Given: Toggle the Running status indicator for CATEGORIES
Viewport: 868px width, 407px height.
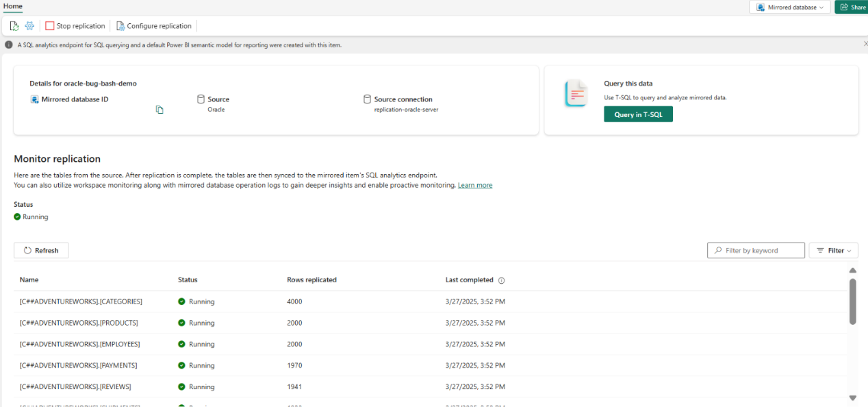Looking at the screenshot, I should pos(181,301).
